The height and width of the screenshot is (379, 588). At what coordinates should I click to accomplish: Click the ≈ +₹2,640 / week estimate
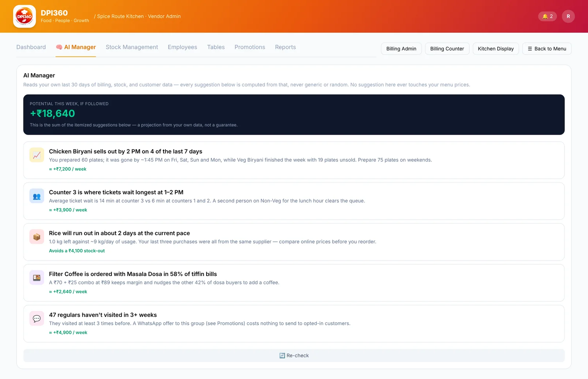[68, 291]
